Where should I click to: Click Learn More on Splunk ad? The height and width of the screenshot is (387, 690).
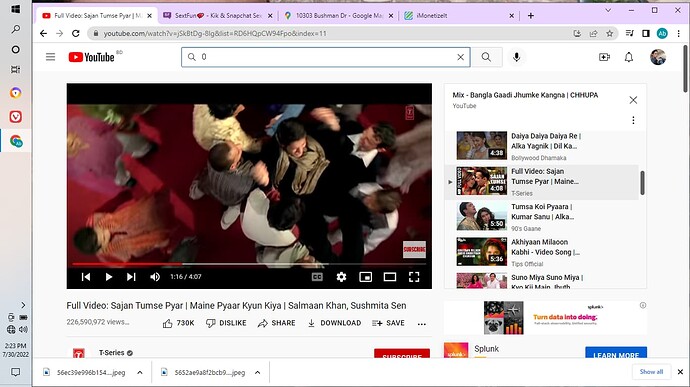[616, 352]
